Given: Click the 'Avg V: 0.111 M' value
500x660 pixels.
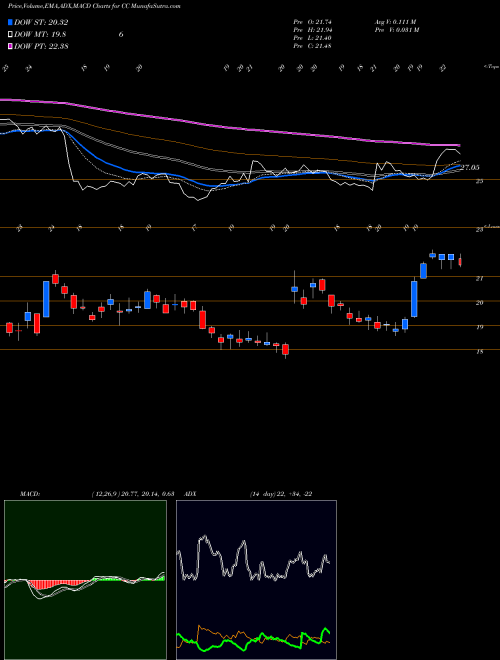Looking at the screenshot, I should [x=395, y=22].
